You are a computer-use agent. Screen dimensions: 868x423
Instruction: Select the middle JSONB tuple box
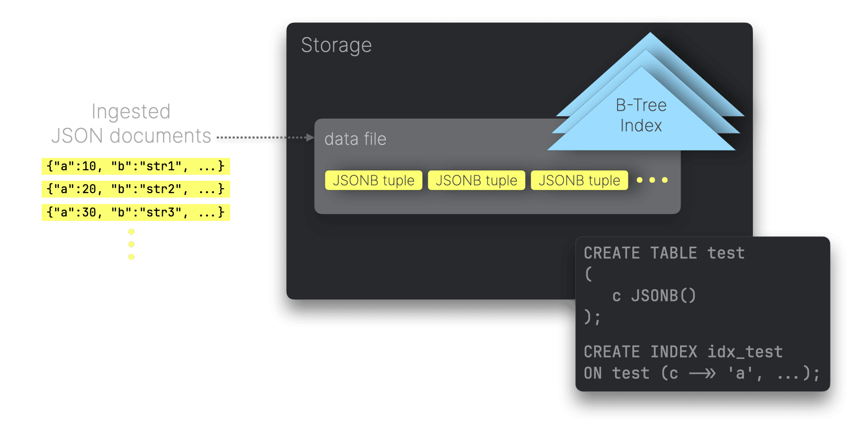pos(476,180)
